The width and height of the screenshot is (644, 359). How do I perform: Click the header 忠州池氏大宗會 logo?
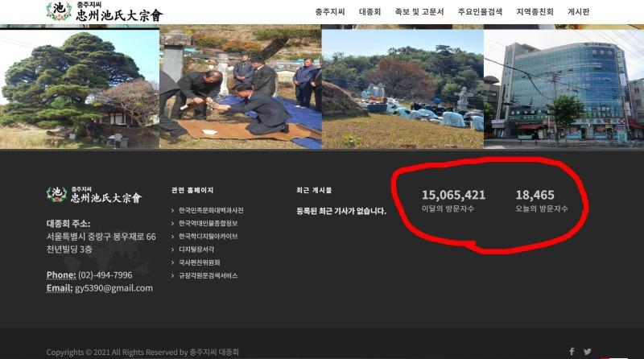[105, 12]
